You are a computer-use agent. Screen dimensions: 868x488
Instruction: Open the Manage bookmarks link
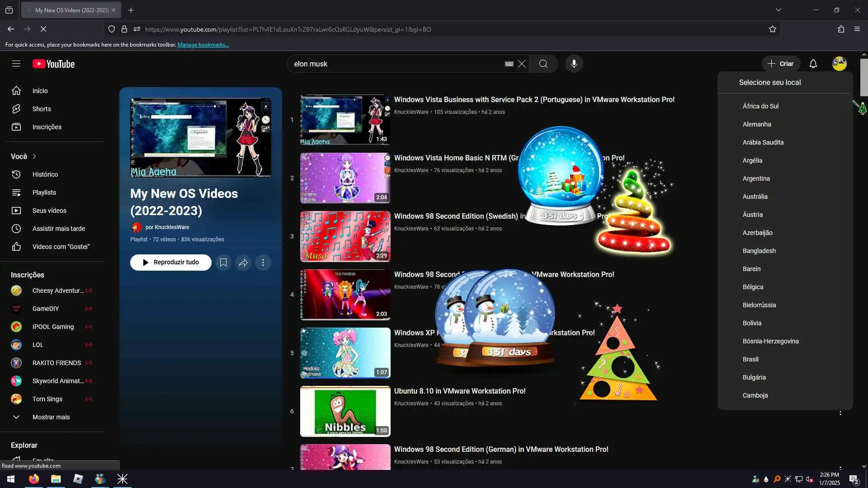(203, 45)
